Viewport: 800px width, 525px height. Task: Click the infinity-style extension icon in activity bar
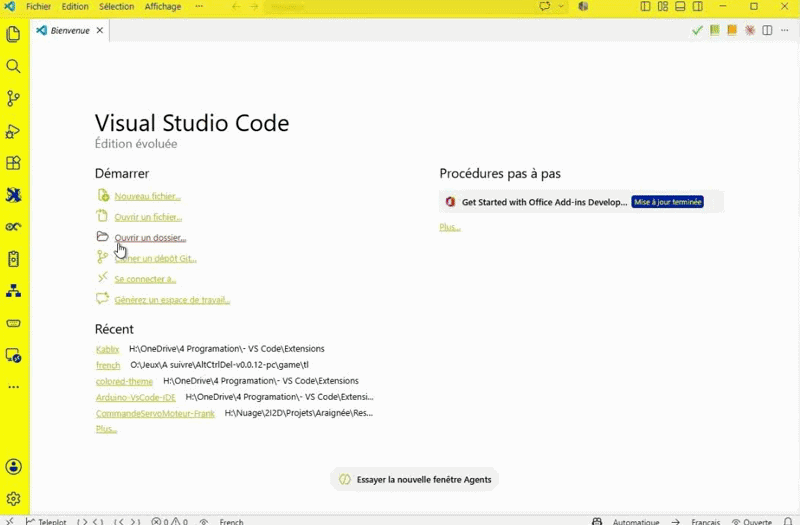[13, 227]
